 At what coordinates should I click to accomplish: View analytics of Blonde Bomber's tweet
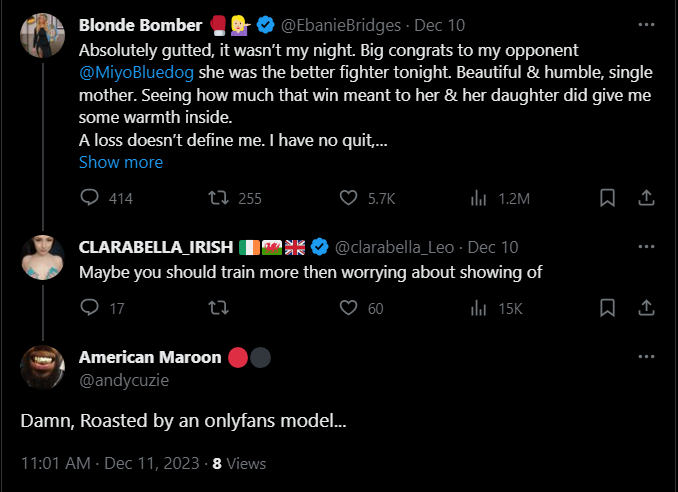point(478,198)
